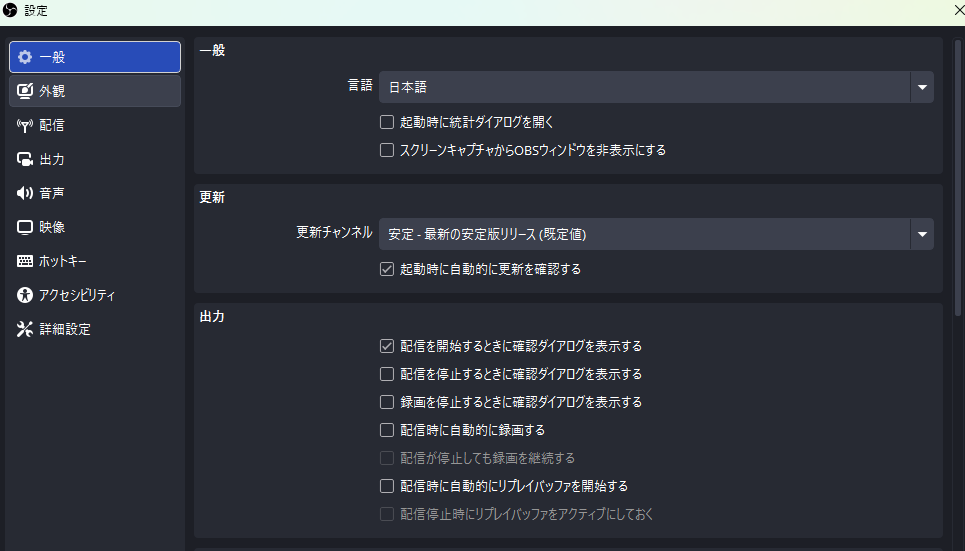Open the 映像 settings page
965x551 pixels.
click(x=95, y=227)
